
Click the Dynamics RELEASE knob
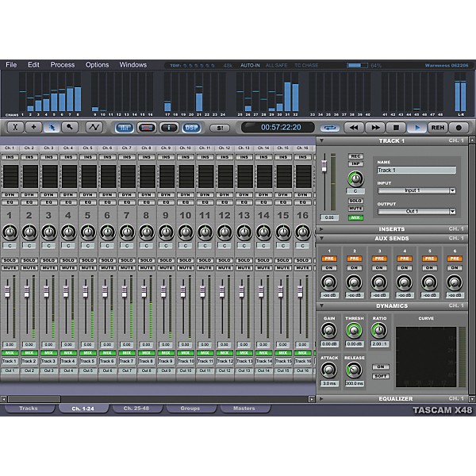point(354,370)
